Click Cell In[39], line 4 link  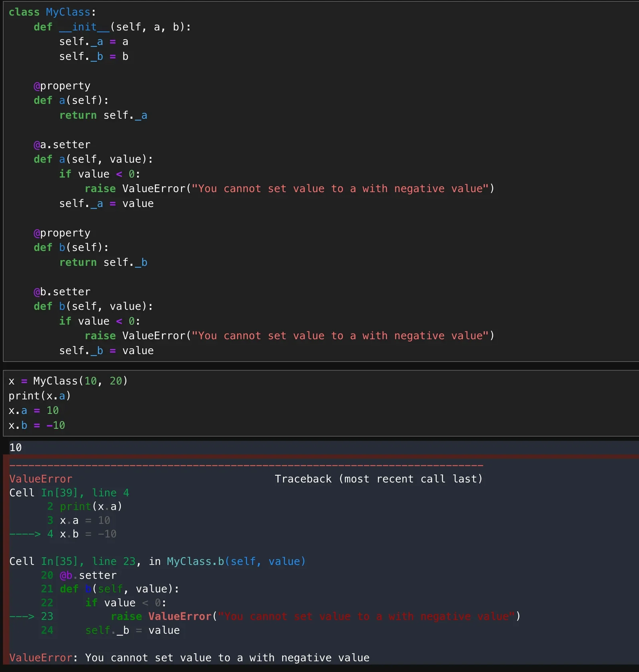tap(69, 493)
